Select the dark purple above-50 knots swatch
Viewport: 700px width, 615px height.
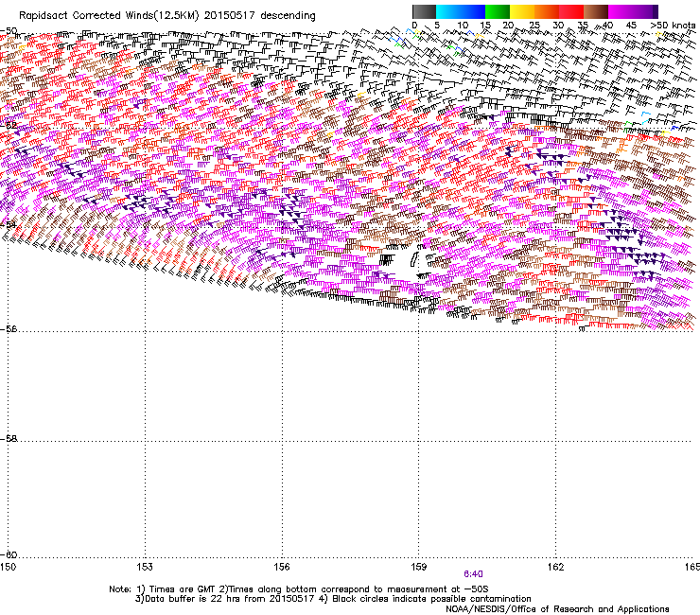pos(655,11)
